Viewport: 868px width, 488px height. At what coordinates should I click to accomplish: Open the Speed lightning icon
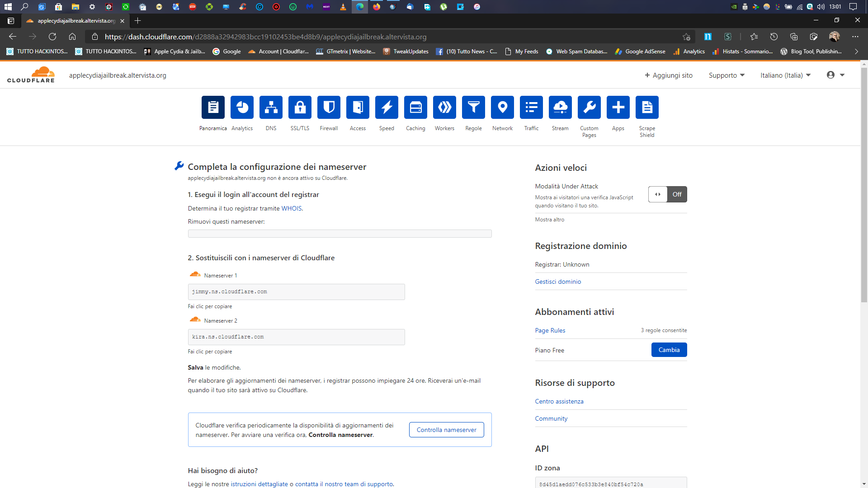tap(387, 108)
